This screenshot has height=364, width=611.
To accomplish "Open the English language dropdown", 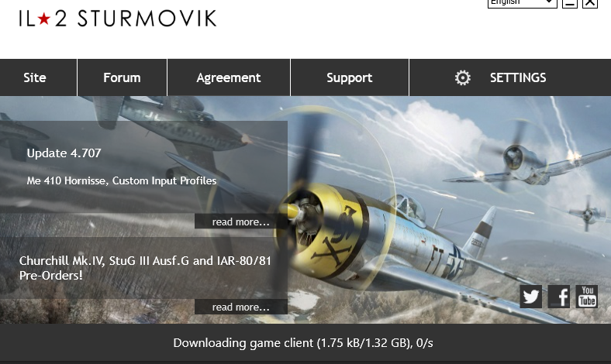I will pos(522,3).
